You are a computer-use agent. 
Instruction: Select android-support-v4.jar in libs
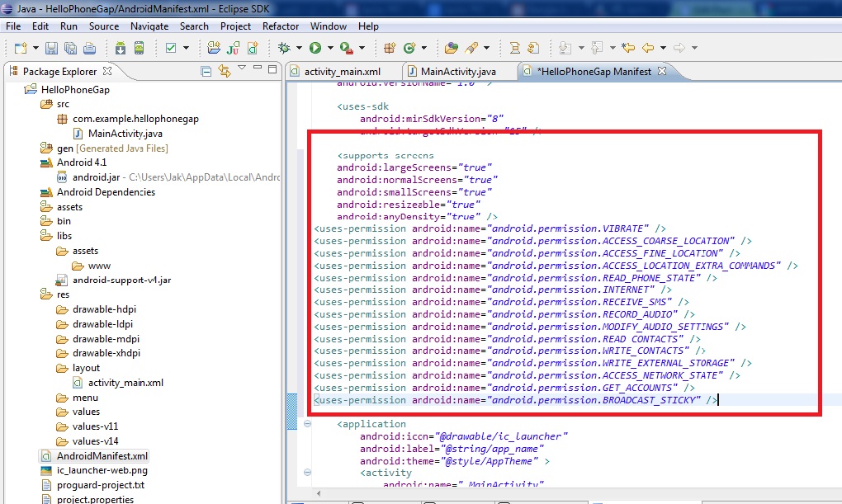click(x=122, y=280)
